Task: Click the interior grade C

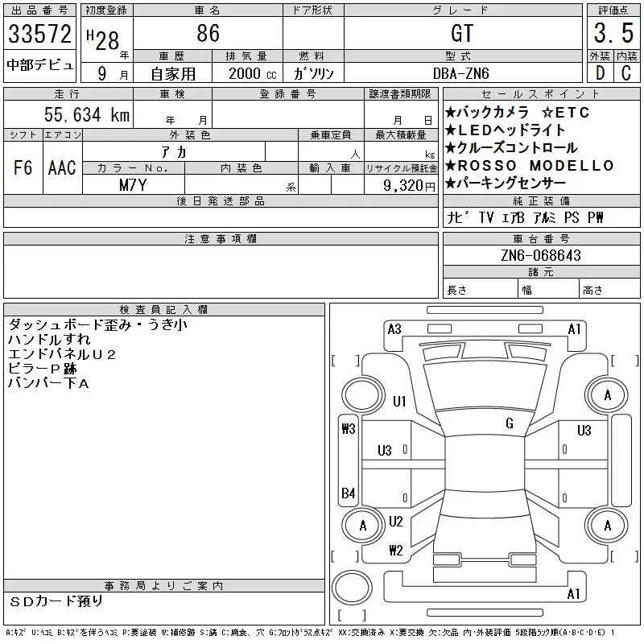Action: (626, 73)
